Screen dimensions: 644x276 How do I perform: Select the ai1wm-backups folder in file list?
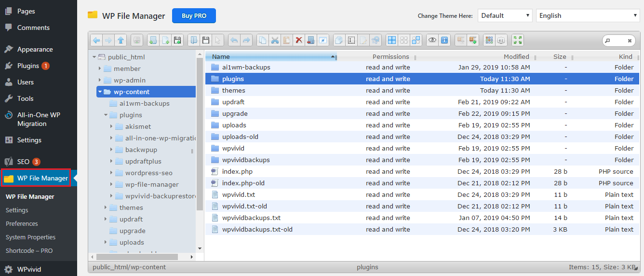pos(422,67)
